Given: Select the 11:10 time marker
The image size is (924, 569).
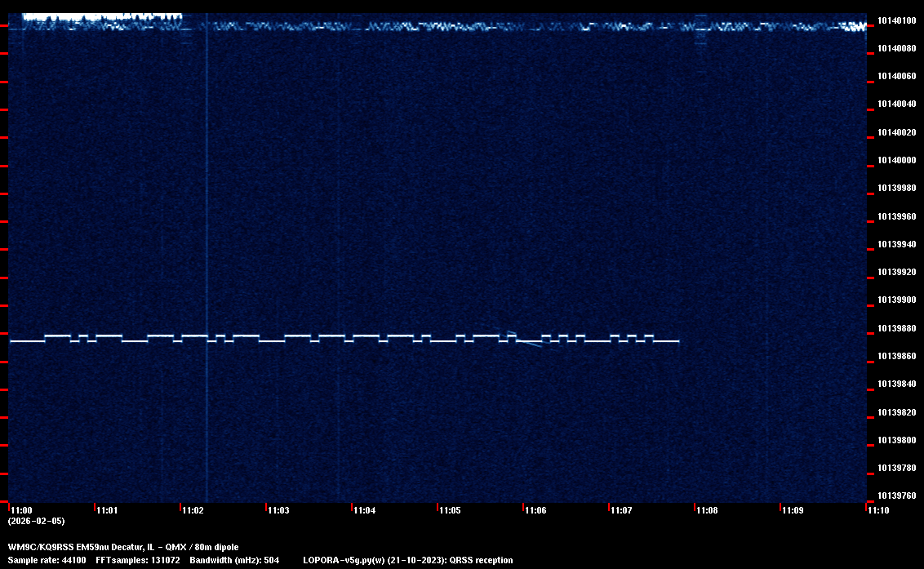Looking at the screenshot, I should (x=878, y=510).
